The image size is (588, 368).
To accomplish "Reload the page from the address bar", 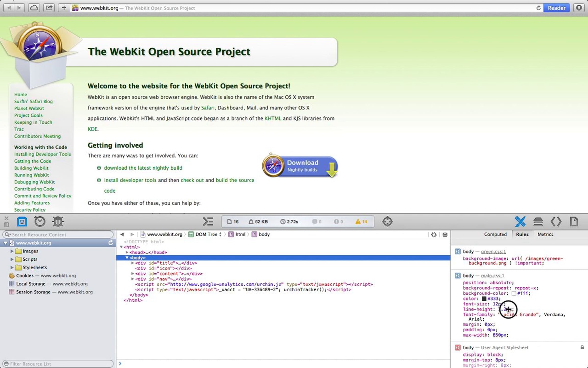I will coord(538,8).
